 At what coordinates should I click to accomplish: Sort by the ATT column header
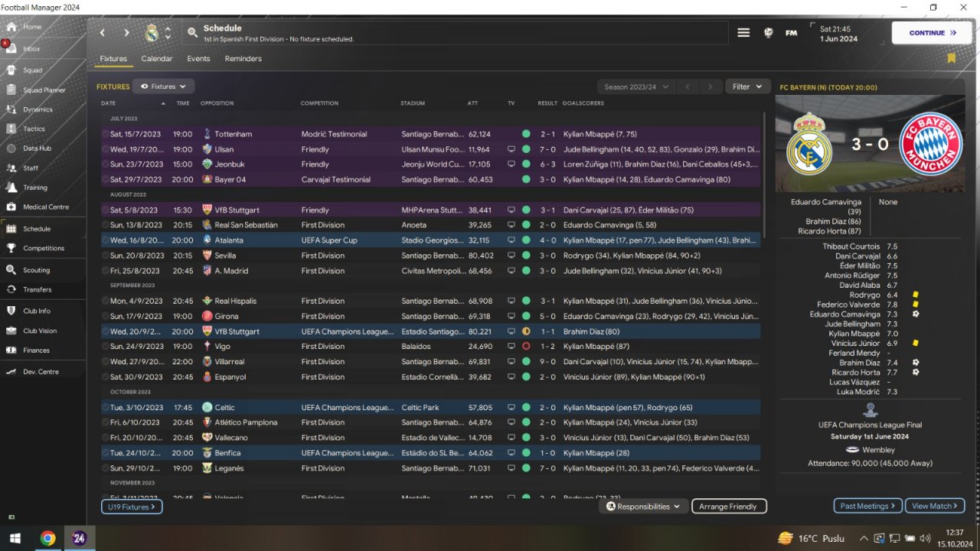tap(472, 103)
